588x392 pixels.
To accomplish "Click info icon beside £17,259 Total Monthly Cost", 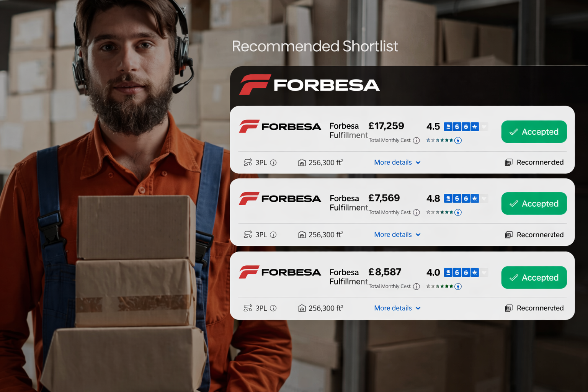I will point(416,140).
